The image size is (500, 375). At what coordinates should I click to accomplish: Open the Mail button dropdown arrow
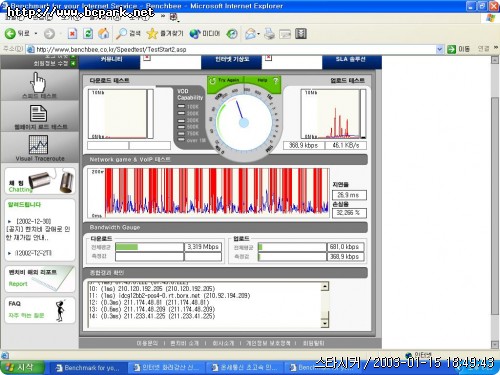coord(258,34)
